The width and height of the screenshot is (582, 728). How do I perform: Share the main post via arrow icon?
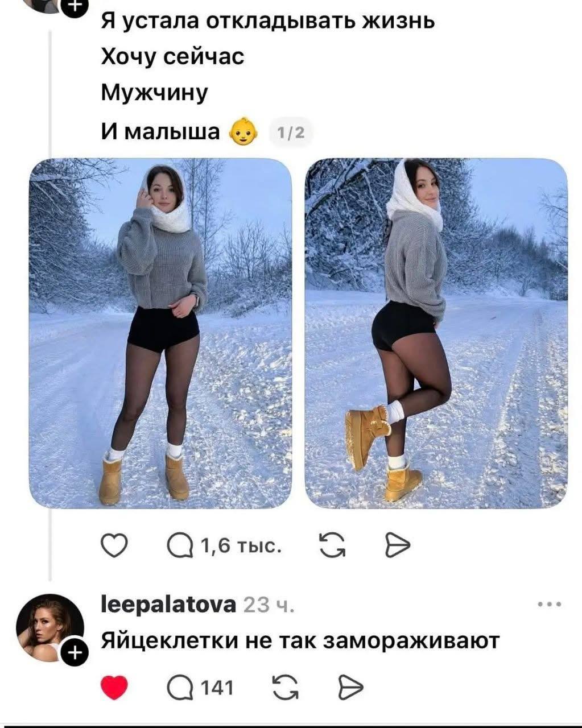[397, 546]
